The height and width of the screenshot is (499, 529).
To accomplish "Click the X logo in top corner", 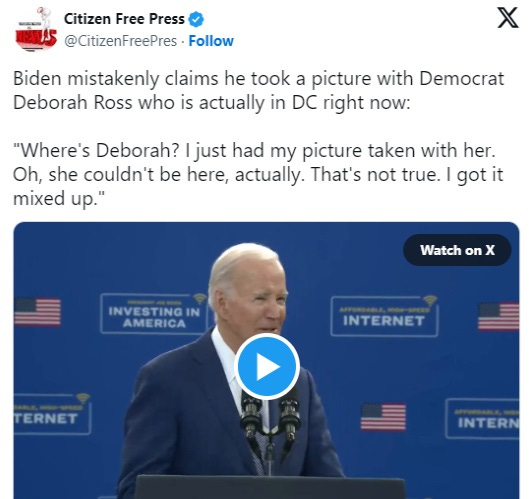I will pyautogui.click(x=508, y=18).
